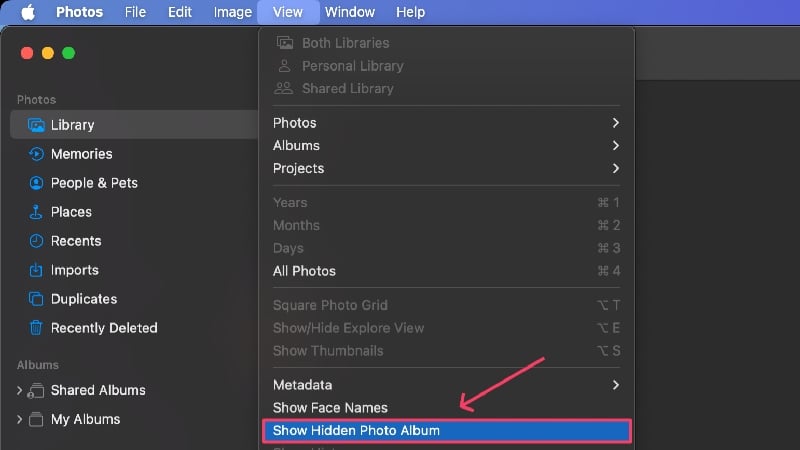Expand the Shared Albums disclosure arrow
800x450 pixels.
click(x=19, y=390)
